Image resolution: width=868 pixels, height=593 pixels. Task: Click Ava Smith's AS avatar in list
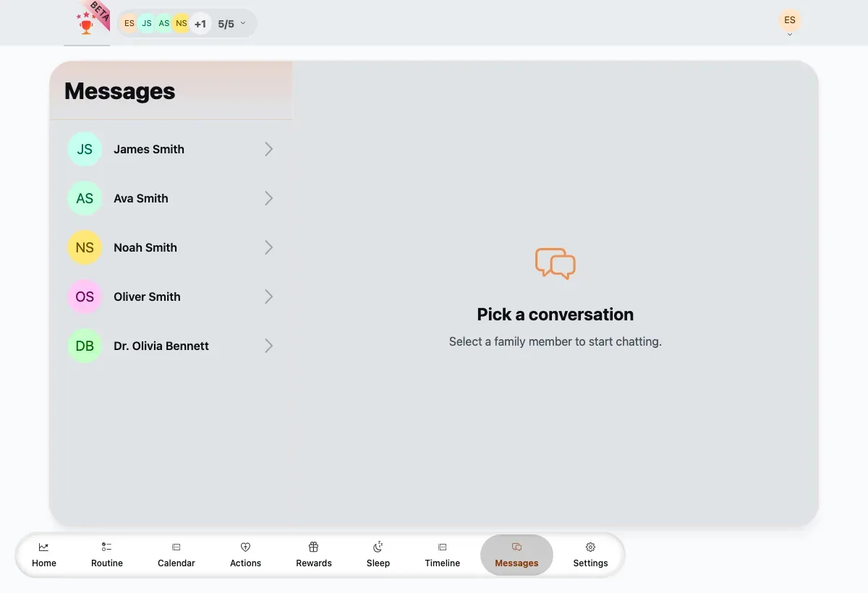[x=85, y=198]
